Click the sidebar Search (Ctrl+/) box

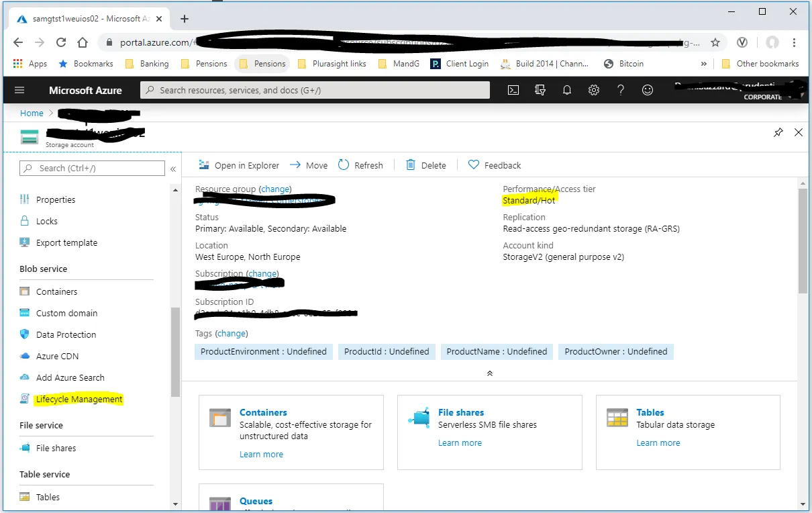(x=92, y=168)
